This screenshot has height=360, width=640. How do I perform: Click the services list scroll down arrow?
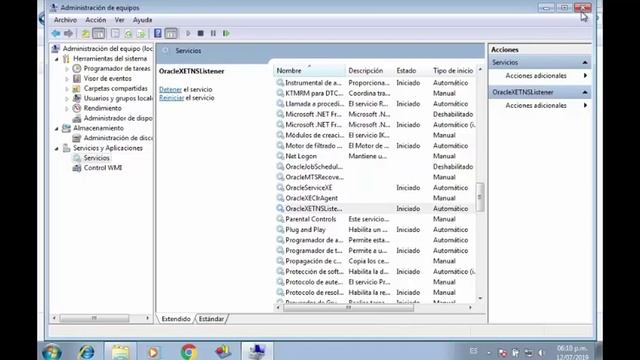click(x=480, y=299)
